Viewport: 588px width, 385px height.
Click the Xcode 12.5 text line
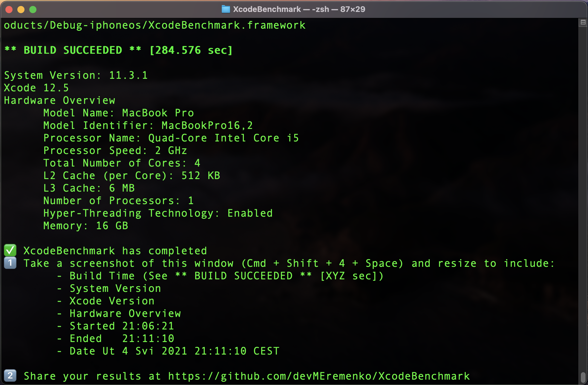click(36, 88)
